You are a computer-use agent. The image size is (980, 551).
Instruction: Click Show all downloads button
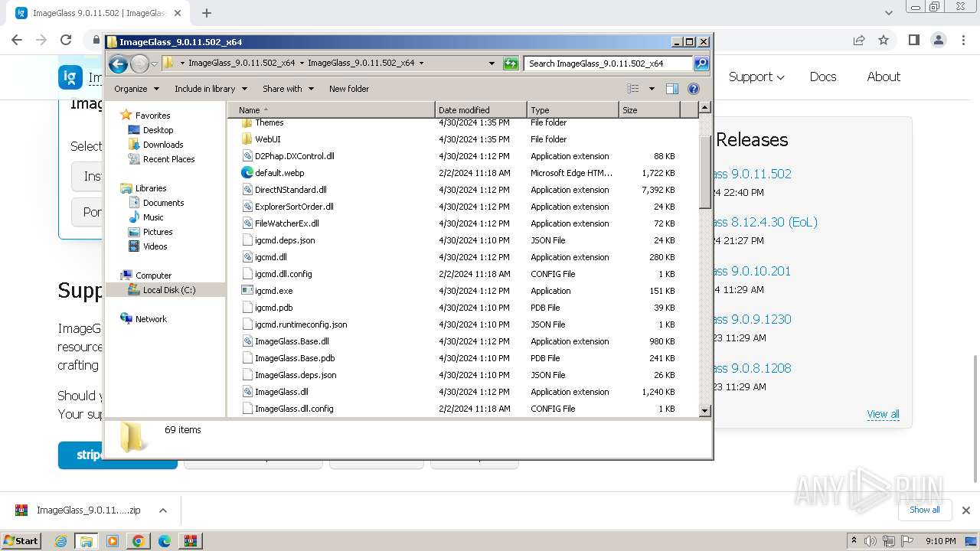[925, 510]
